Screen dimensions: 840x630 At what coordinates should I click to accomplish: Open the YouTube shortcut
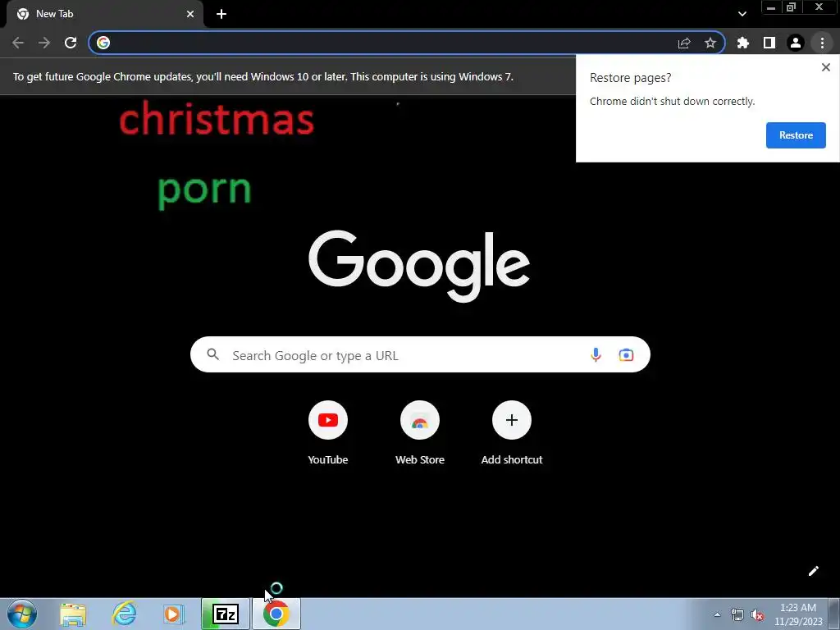point(328,433)
